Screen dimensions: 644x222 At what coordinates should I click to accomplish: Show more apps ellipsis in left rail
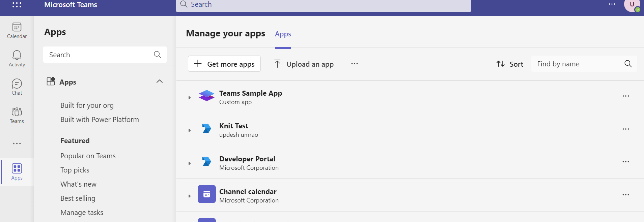click(x=17, y=144)
